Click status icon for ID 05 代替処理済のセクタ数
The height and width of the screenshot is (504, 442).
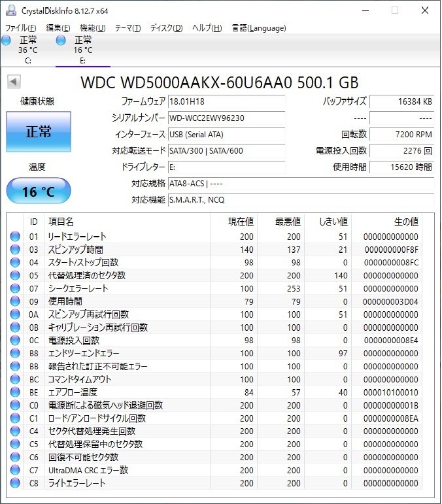[x=15, y=275]
